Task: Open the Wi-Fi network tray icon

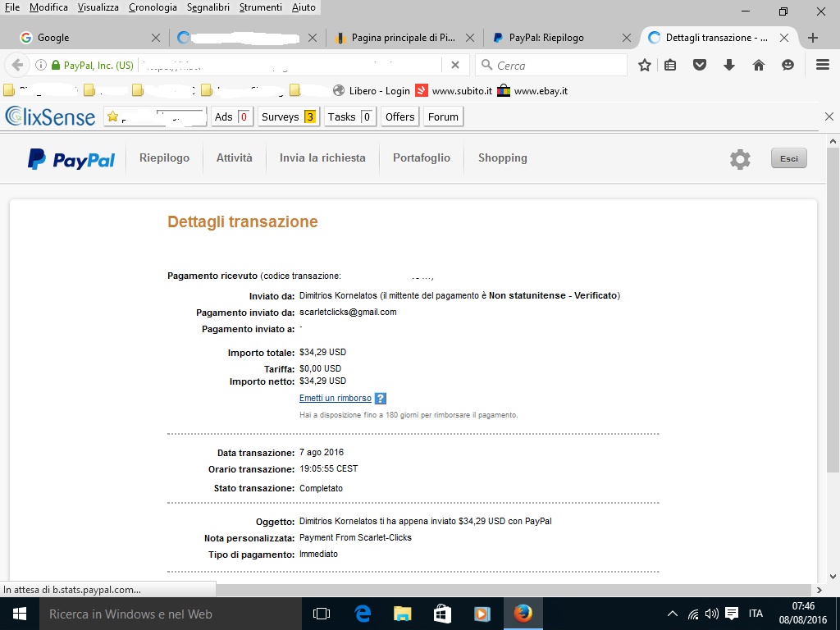Action: [693, 614]
